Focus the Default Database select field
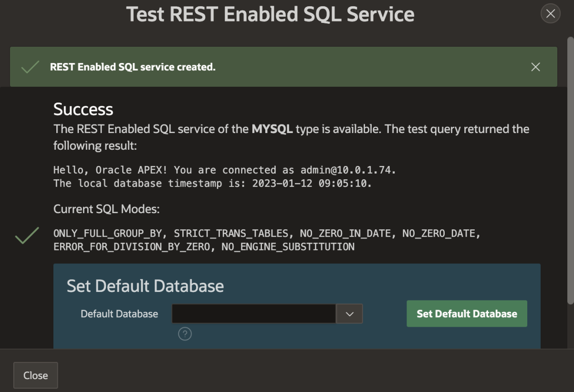 coord(253,314)
